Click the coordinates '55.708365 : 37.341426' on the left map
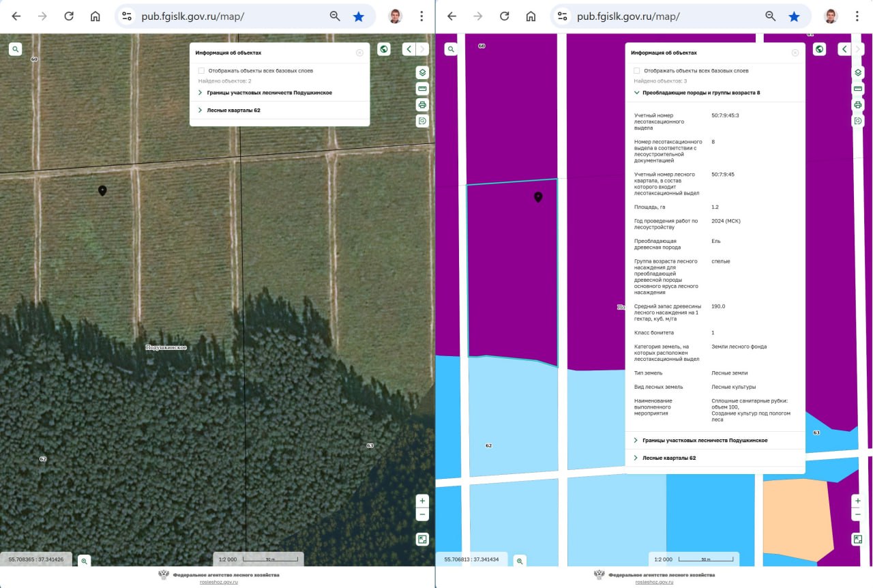Viewport: 873px width, 588px height. click(36, 559)
